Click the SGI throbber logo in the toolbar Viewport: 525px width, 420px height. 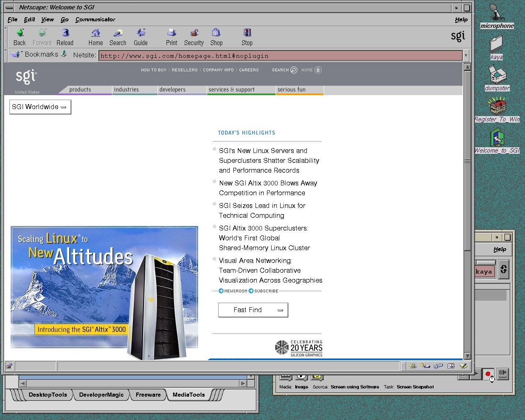(458, 37)
